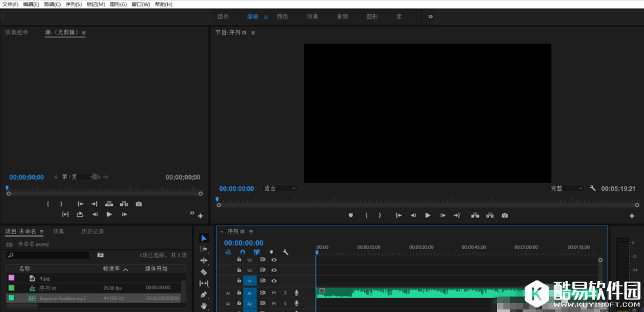
Task: Choose the Track Select Forward tool
Action: pyautogui.click(x=204, y=249)
